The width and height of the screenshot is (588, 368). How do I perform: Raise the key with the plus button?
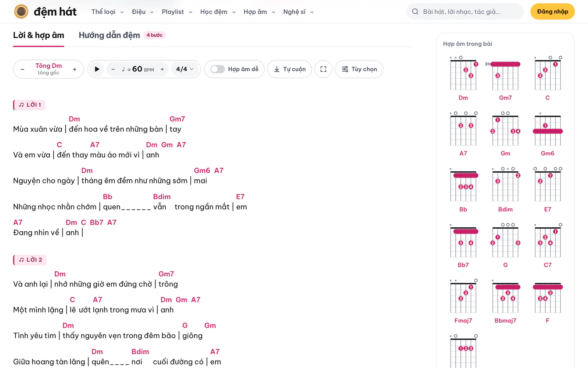(x=75, y=69)
